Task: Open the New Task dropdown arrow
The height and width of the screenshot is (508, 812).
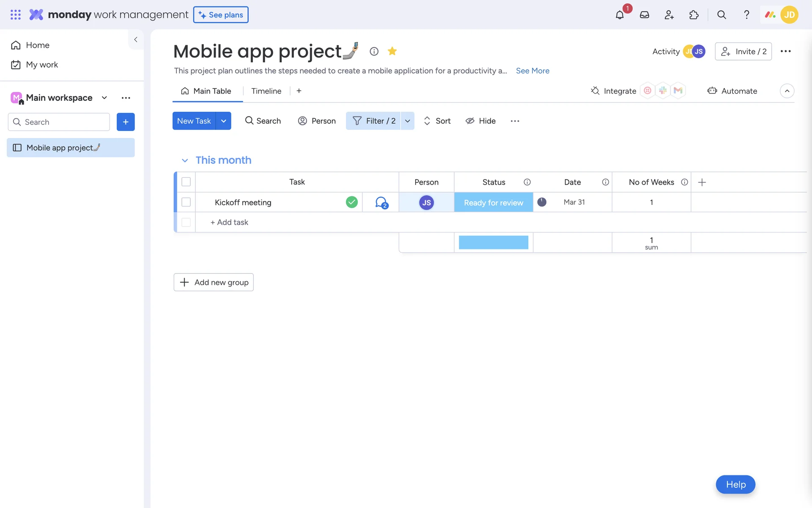Action: [223, 121]
